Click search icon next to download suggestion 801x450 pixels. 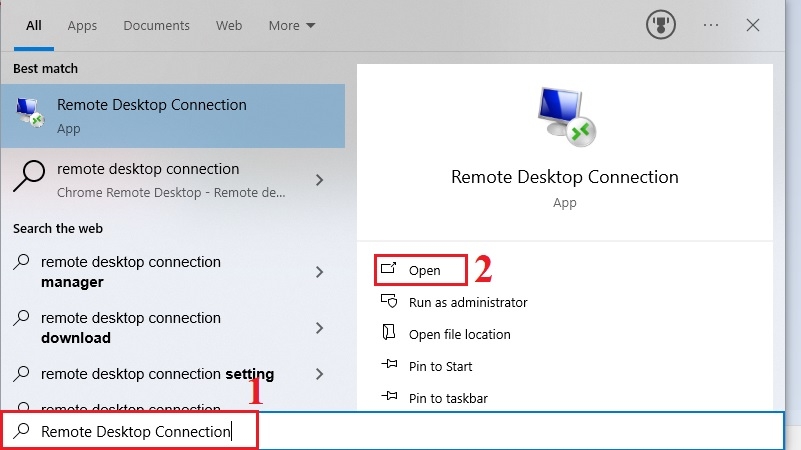[x=21, y=318]
